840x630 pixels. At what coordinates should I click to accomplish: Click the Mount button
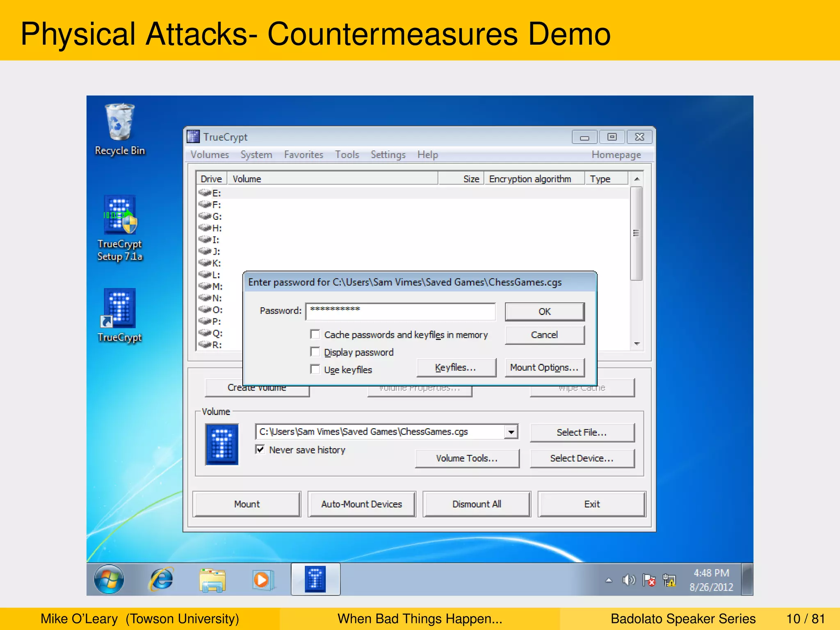pyautogui.click(x=247, y=504)
